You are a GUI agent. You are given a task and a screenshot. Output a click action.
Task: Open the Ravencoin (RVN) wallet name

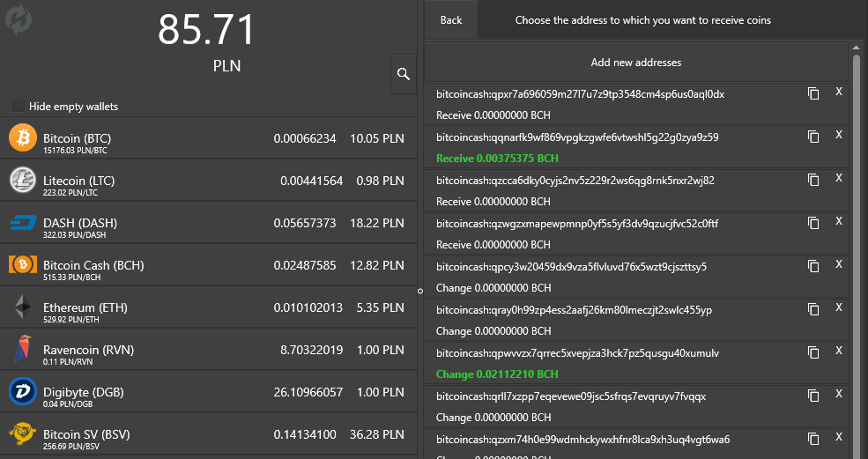point(89,350)
